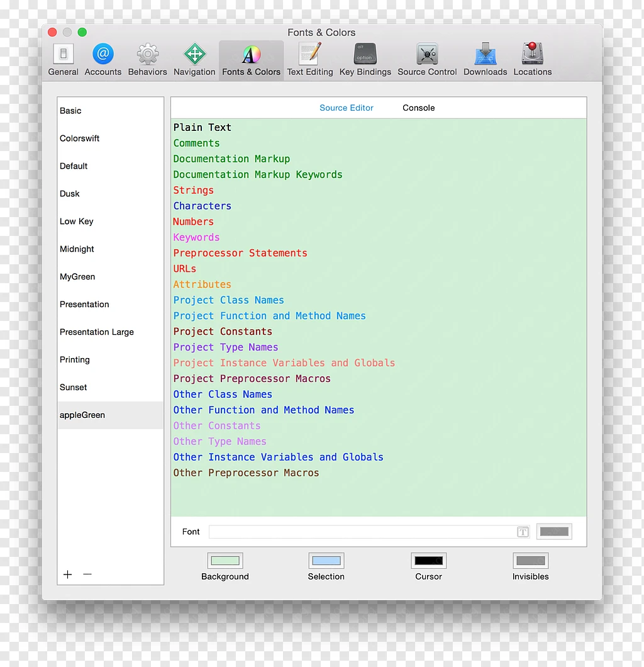Image resolution: width=644 pixels, height=667 pixels.
Task: Click the Font text field
Action: tap(369, 532)
